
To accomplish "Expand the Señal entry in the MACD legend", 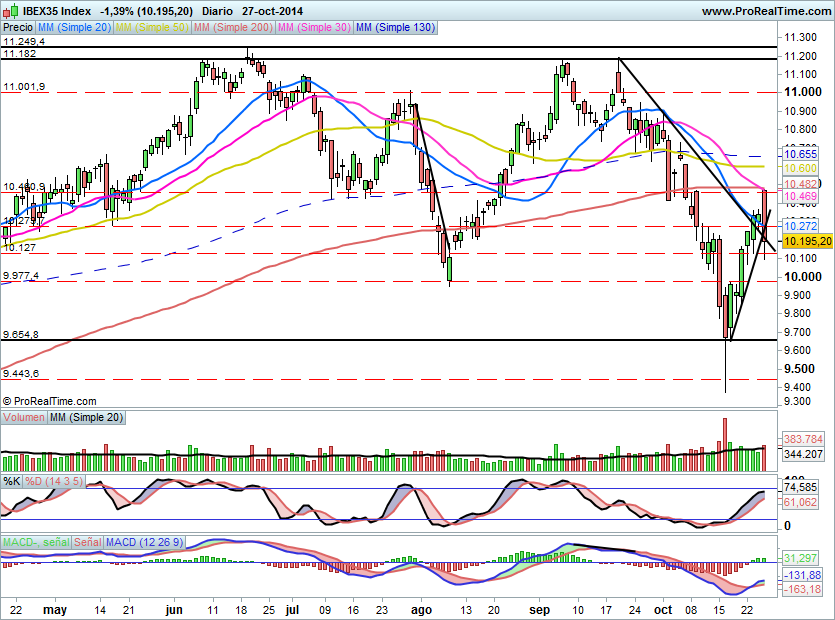I will (x=88, y=541).
